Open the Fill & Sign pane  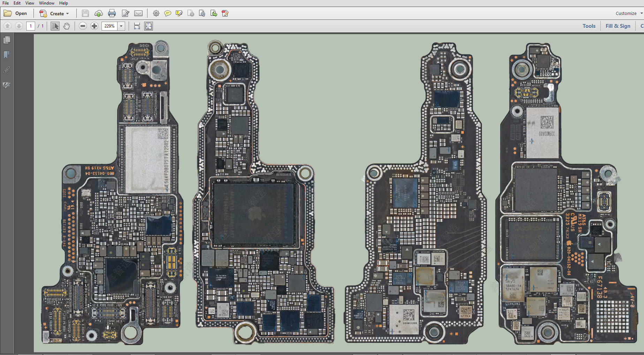click(618, 26)
